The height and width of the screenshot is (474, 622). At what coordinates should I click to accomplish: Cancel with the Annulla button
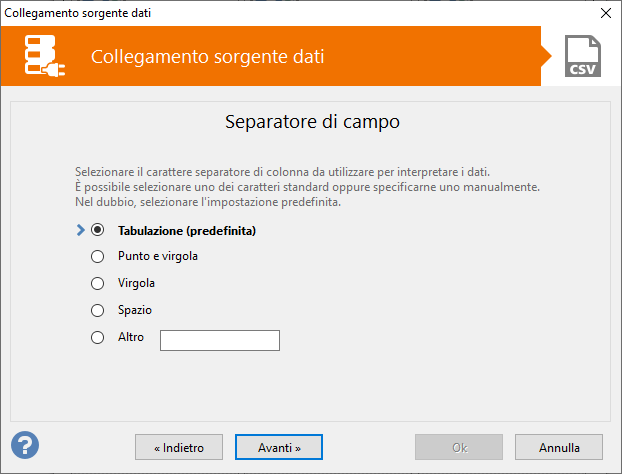(559, 447)
